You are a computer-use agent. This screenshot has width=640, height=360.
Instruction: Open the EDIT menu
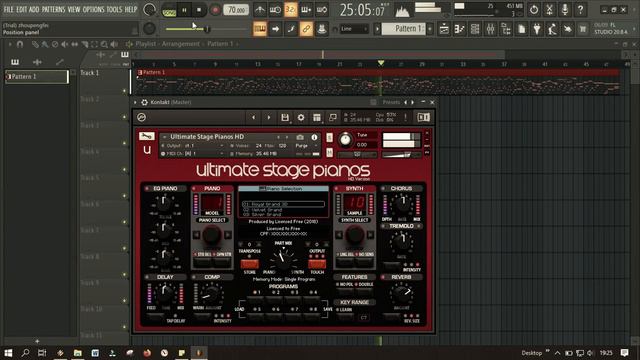click(22, 9)
